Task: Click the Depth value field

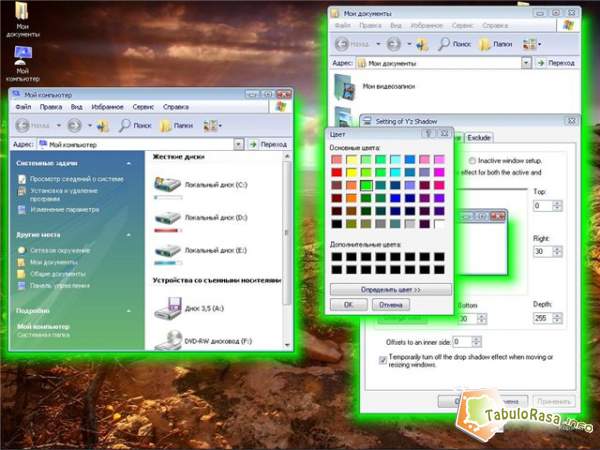Action: [543, 318]
